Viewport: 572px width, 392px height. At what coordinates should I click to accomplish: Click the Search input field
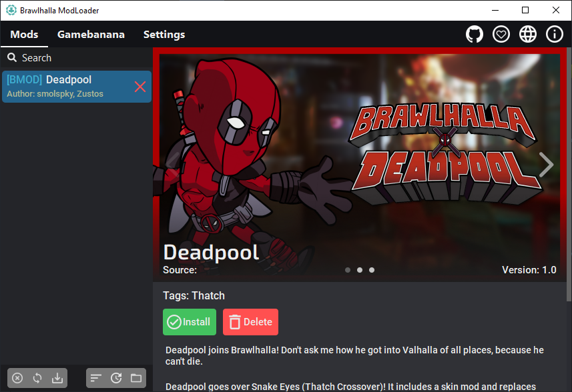[x=76, y=57]
